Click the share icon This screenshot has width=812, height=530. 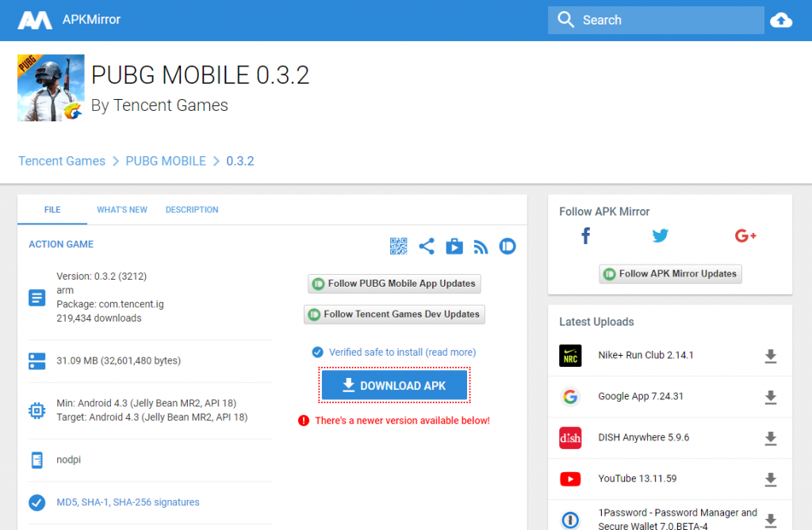pos(426,246)
